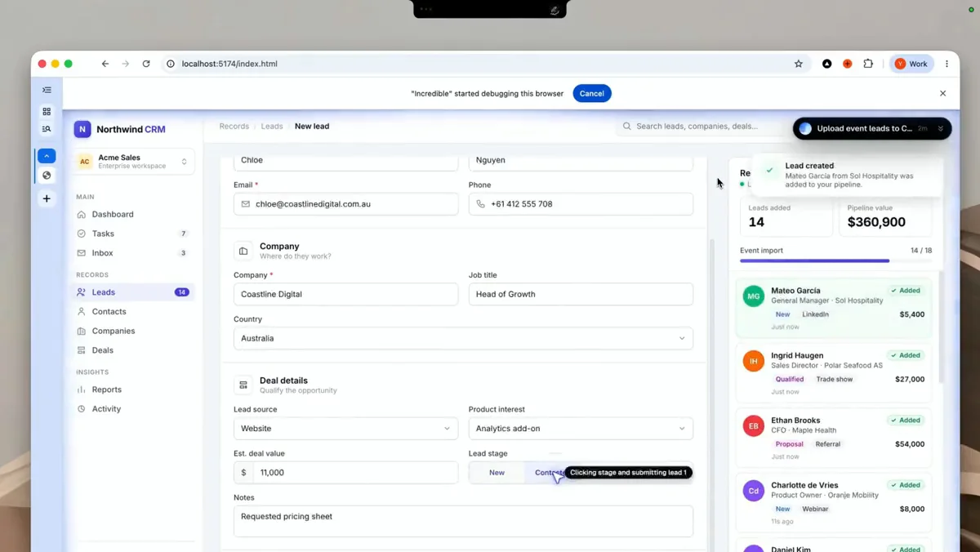
Task: Dismiss the debugging notification bar
Action: (942, 94)
